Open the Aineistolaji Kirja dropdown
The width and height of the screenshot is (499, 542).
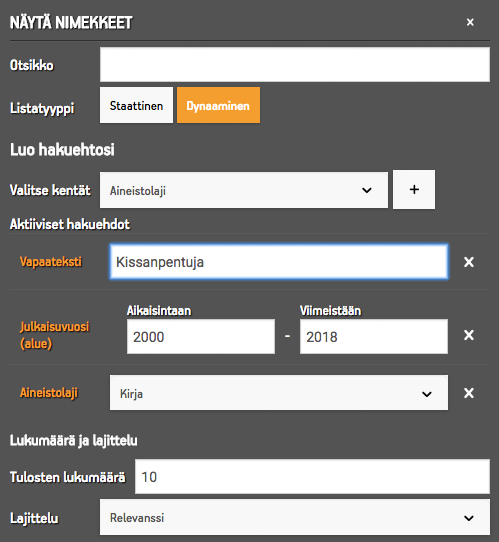(x=279, y=393)
